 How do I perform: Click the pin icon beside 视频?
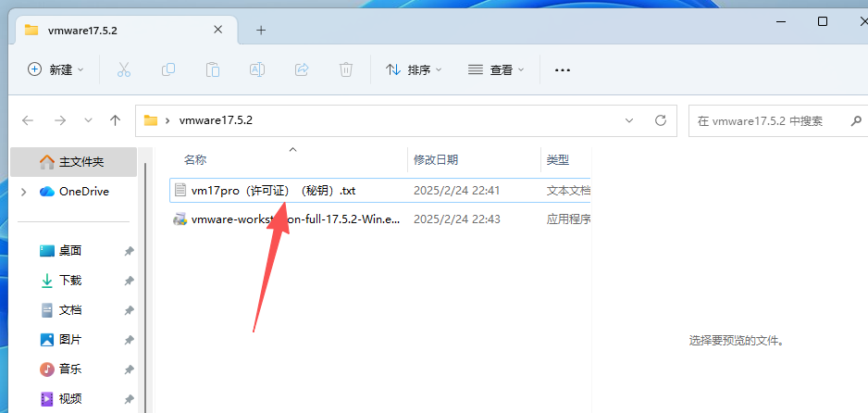point(129,398)
